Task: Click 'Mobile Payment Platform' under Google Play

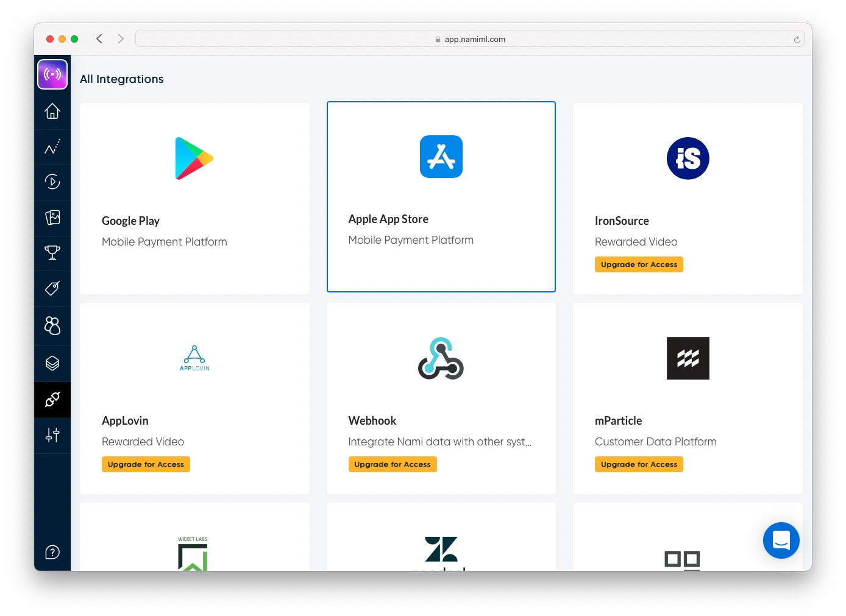Action: tap(165, 242)
